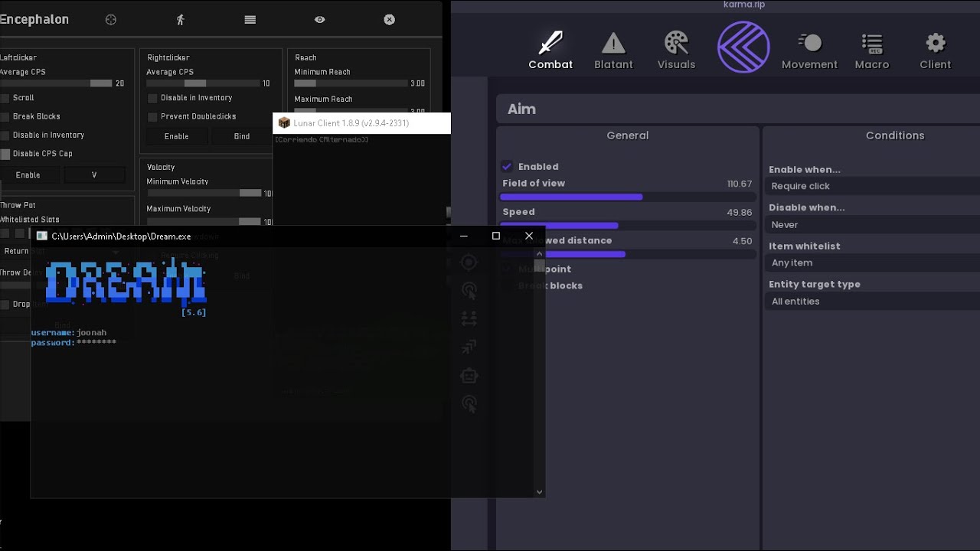Toggle Leftclicker Scroll checkbox
The image size is (980, 551).
tap(5, 98)
